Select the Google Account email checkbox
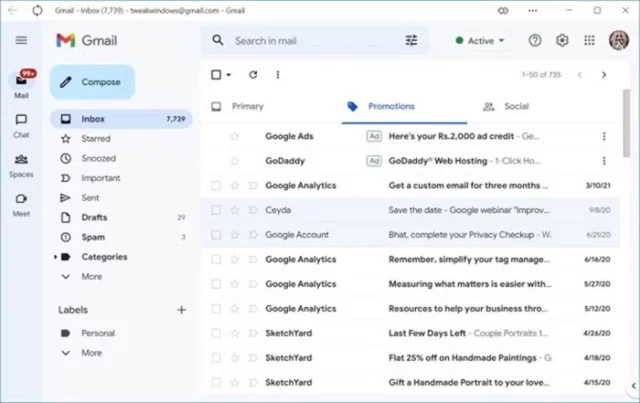The image size is (640, 403). point(216,235)
